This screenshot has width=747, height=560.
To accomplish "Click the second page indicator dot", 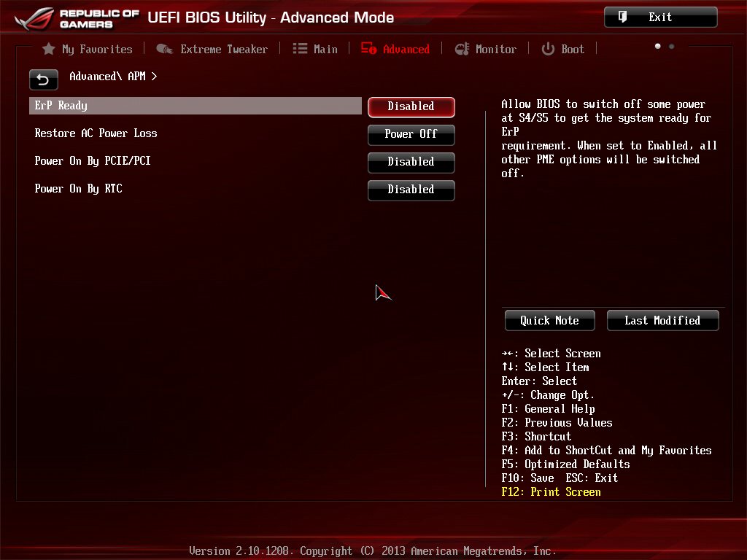I will click(672, 46).
